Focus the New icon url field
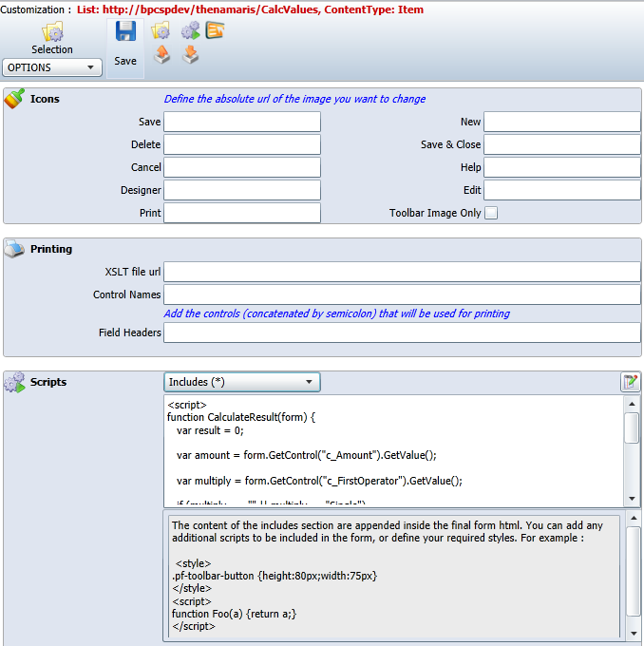 click(x=562, y=122)
